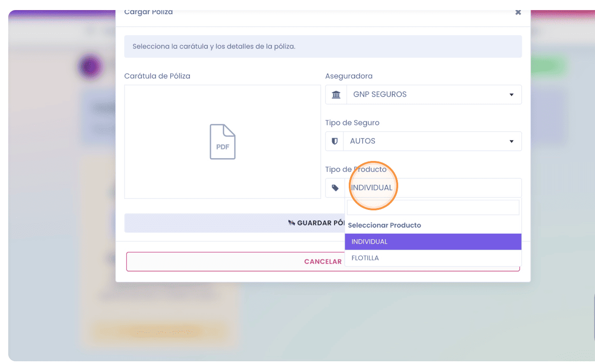Click the bank icon beside Aseguradora
The image size is (595, 364).
[336, 95]
